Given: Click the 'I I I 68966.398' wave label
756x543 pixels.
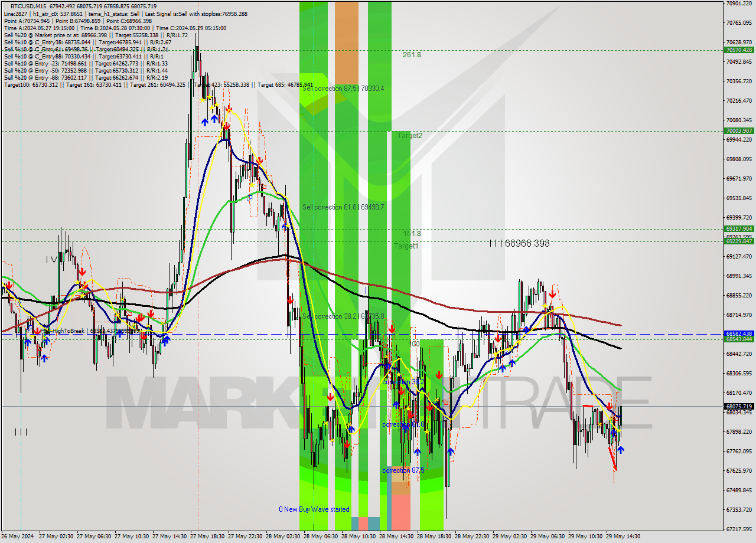Looking at the screenshot, I should [519, 243].
